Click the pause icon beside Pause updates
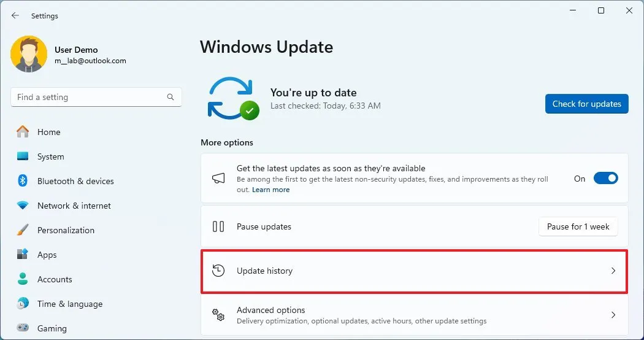The width and height of the screenshot is (644, 340). [218, 226]
